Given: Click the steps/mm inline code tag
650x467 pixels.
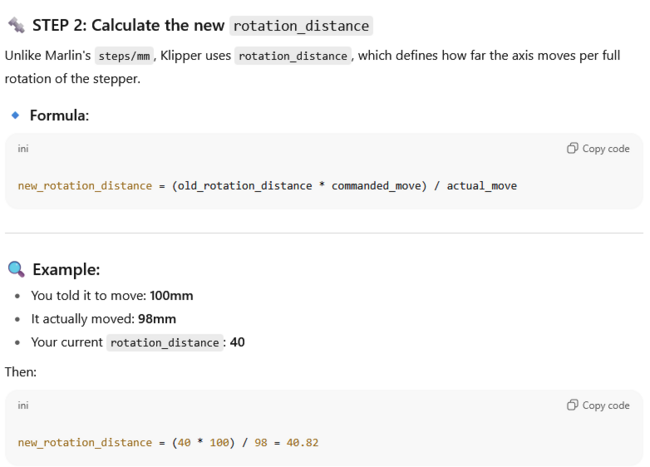Looking at the screenshot, I should point(124,56).
